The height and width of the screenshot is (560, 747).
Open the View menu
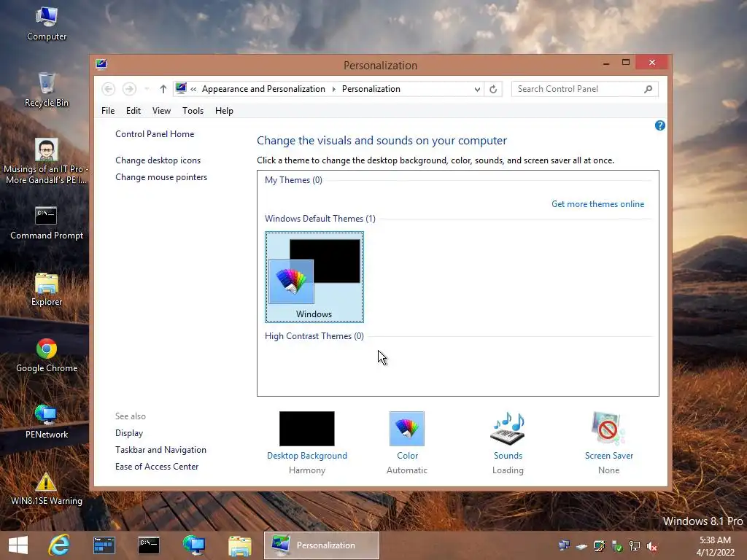(x=161, y=111)
